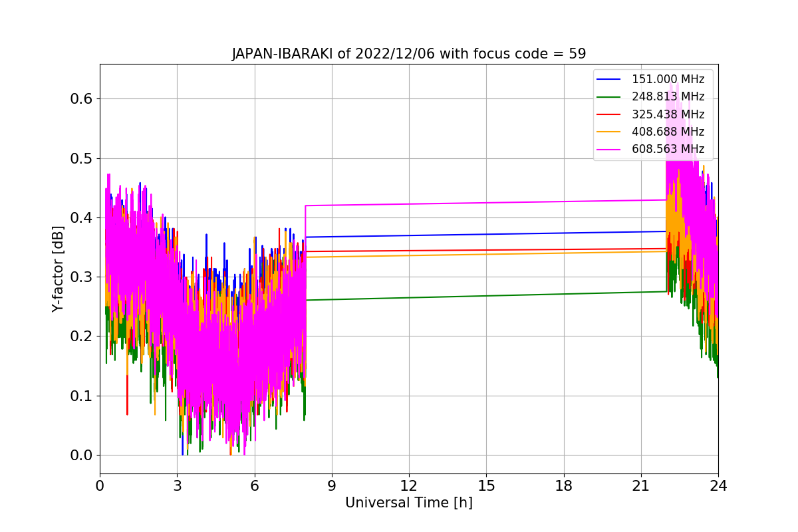Click the x-axis tick label 3
Screen dimensions: 798x532
pos(177,486)
